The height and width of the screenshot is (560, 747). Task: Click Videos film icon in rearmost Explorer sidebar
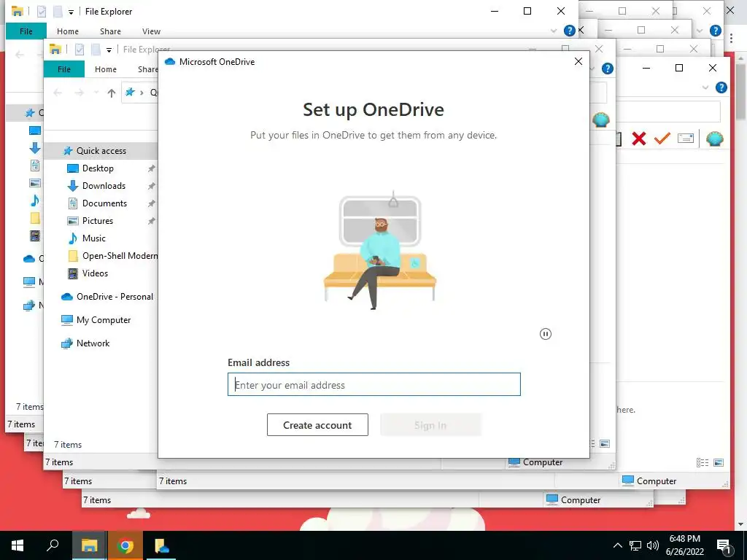coord(35,236)
